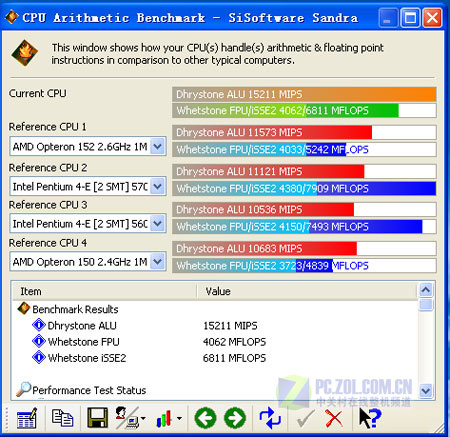Maximize the Sandra benchmark window
The height and width of the screenshot is (437, 450).
[x=410, y=17]
